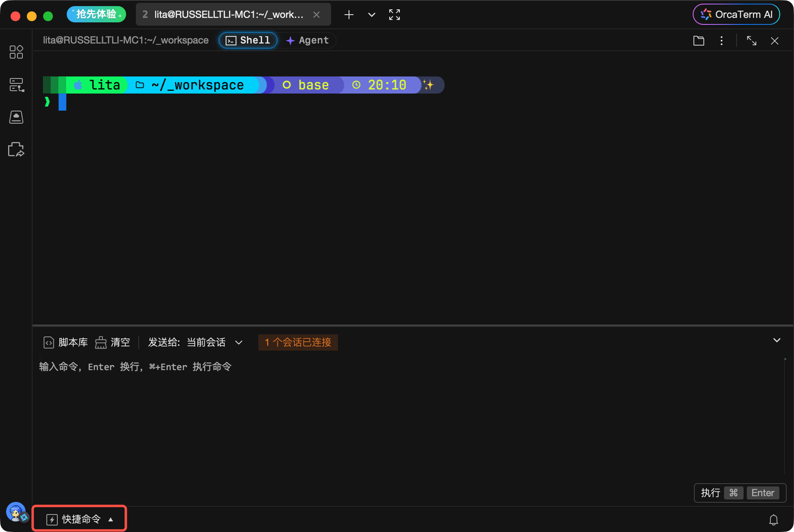Click the lita@RUSSELLTLI-MC1:~/_workspace path label

[x=126, y=40]
